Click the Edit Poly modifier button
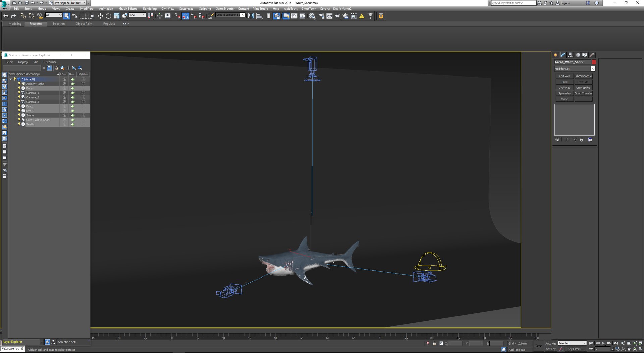The image size is (644, 353). tap(564, 76)
